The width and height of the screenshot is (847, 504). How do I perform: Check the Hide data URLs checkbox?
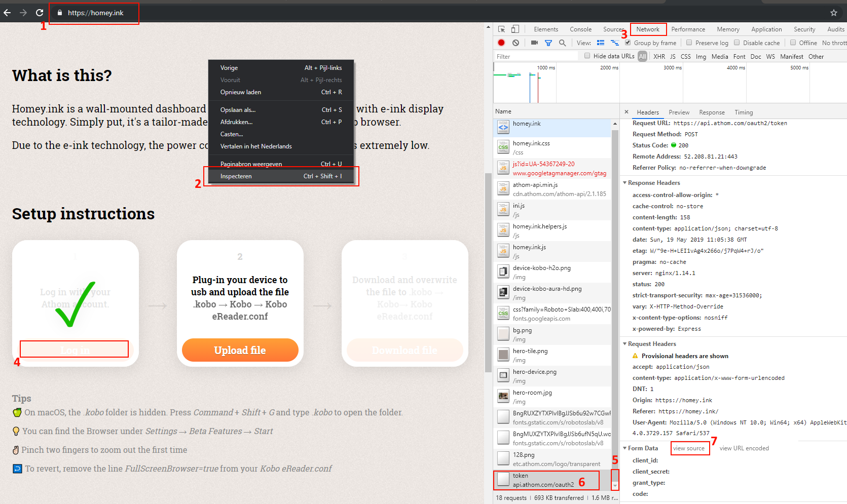587,56
